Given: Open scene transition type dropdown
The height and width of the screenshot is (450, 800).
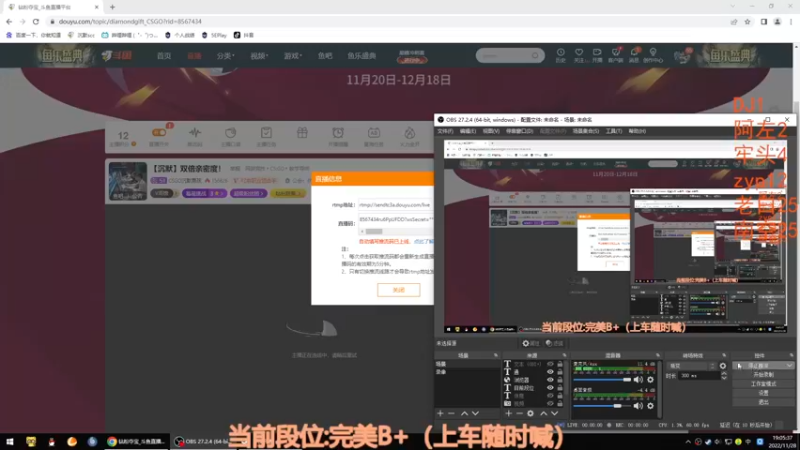Looking at the screenshot, I should [691, 366].
